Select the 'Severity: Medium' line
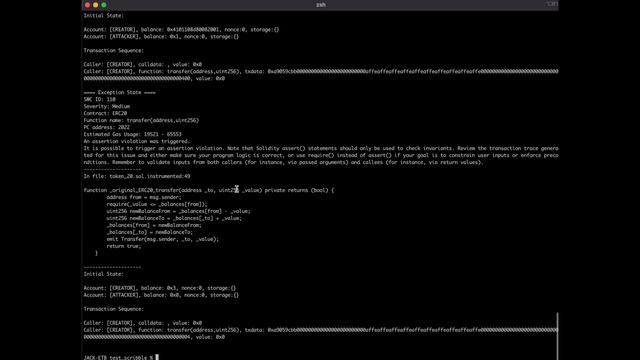640x360 pixels. tap(107, 106)
